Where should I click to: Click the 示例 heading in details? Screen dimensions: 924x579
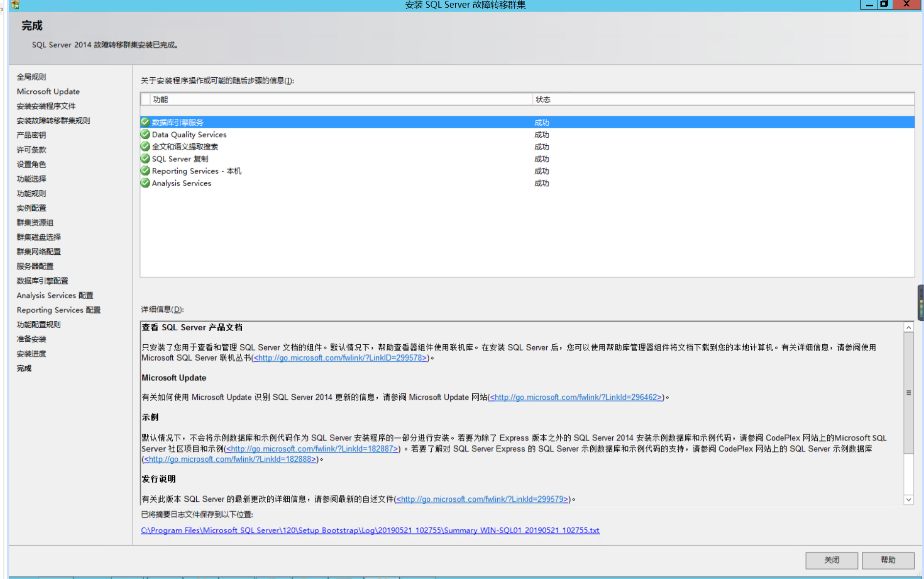[150, 418]
